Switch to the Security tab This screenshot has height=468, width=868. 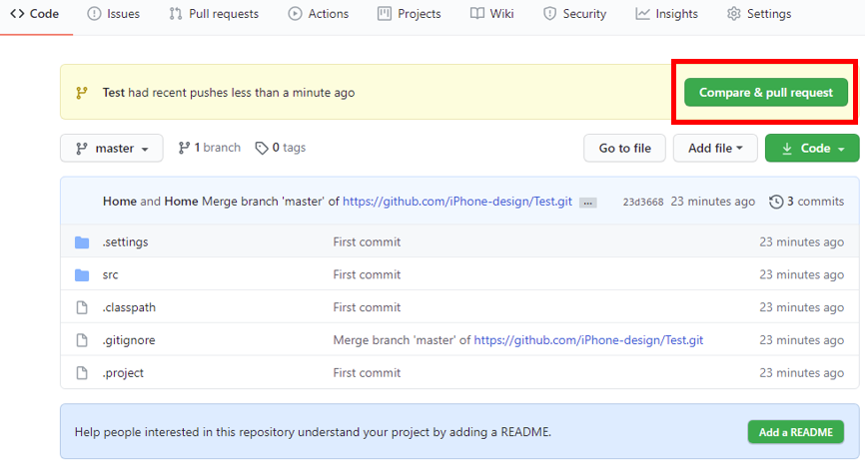[x=574, y=14]
